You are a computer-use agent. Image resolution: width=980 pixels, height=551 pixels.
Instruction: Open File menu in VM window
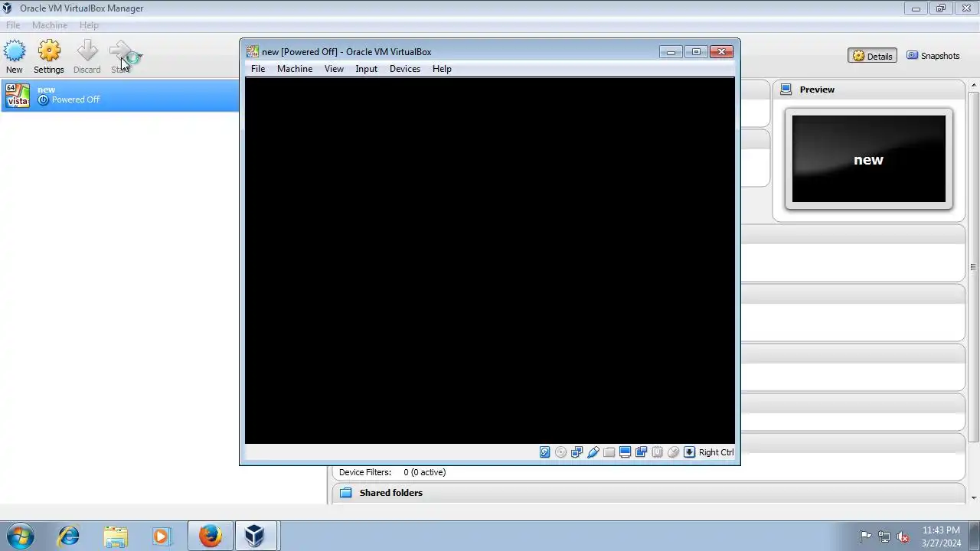[x=258, y=69]
